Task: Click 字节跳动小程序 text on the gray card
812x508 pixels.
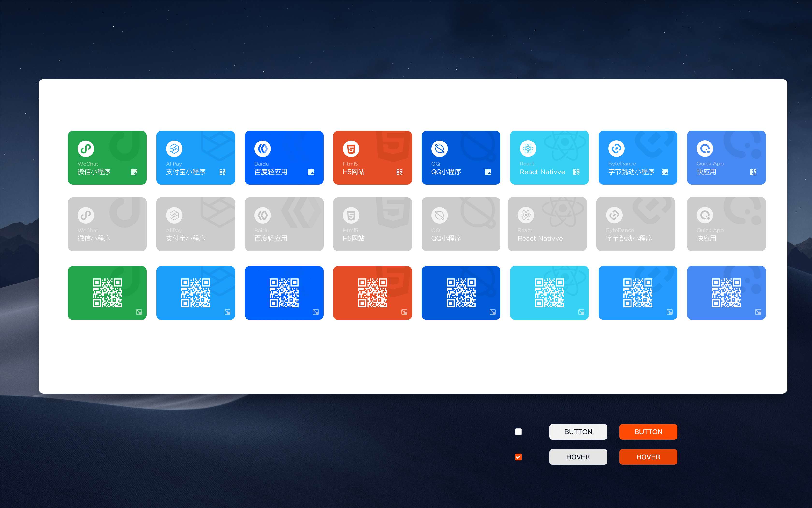Action: pos(629,239)
